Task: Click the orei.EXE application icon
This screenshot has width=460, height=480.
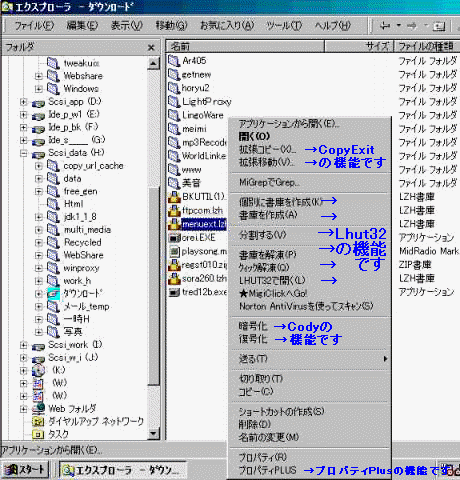Action: pyautogui.click(x=174, y=238)
